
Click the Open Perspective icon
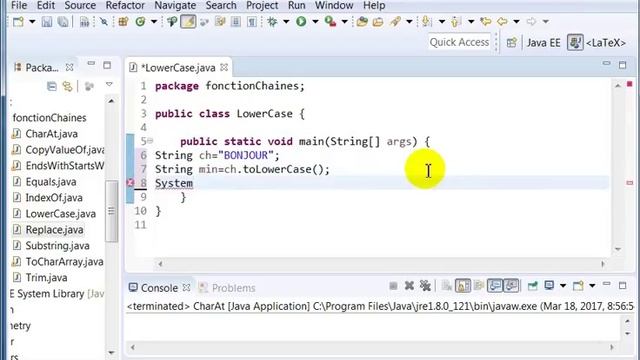click(511, 42)
